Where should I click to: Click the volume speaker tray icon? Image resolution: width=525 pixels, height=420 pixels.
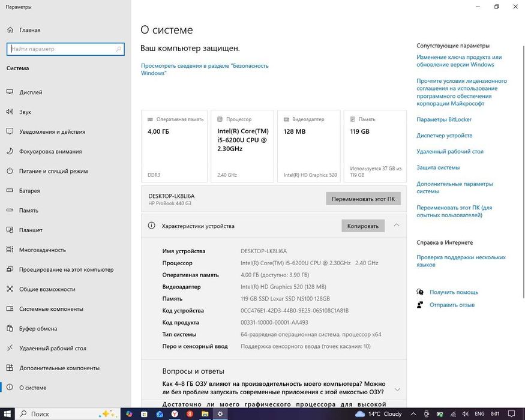[x=466, y=414]
